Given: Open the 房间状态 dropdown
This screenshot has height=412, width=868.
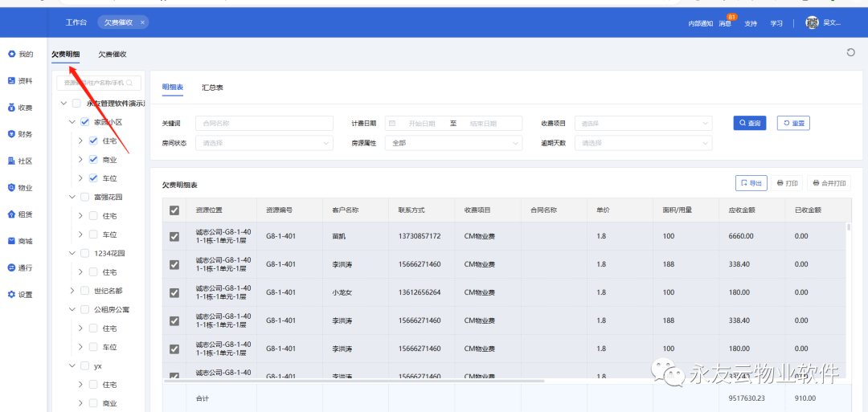Looking at the screenshot, I should pos(264,143).
